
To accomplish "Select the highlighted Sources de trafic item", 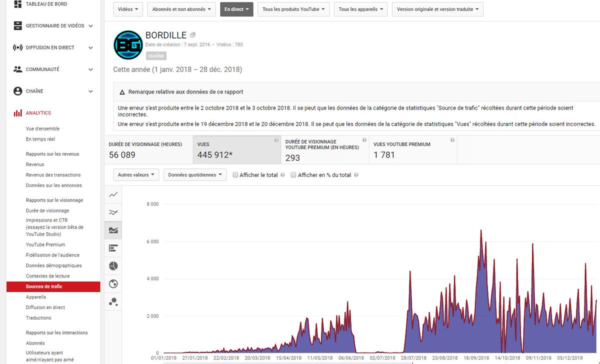I will (x=53, y=287).
